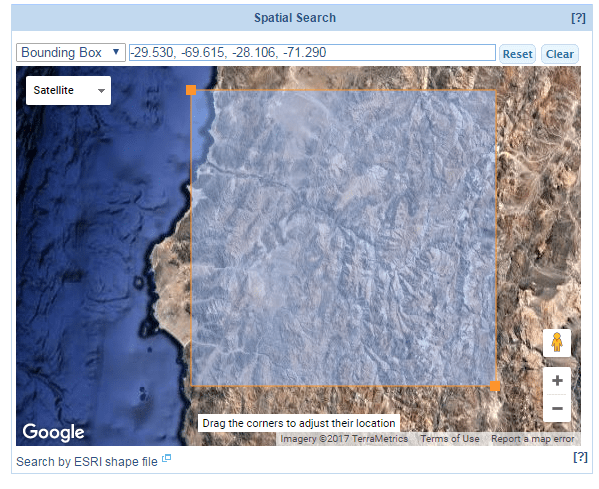Click the Street View pegman icon
The height and width of the screenshot is (489, 599).
point(557,343)
